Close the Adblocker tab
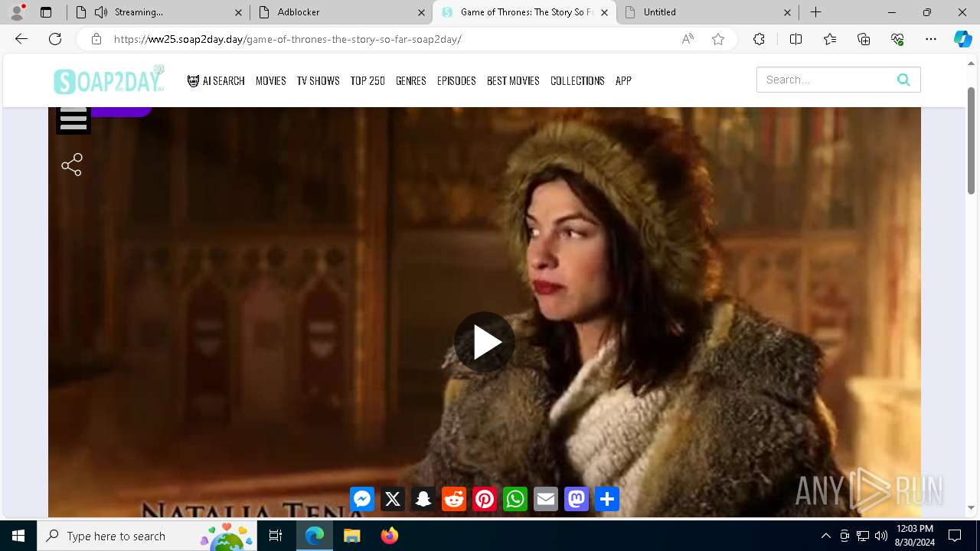This screenshot has height=551, width=980. pyautogui.click(x=421, y=12)
